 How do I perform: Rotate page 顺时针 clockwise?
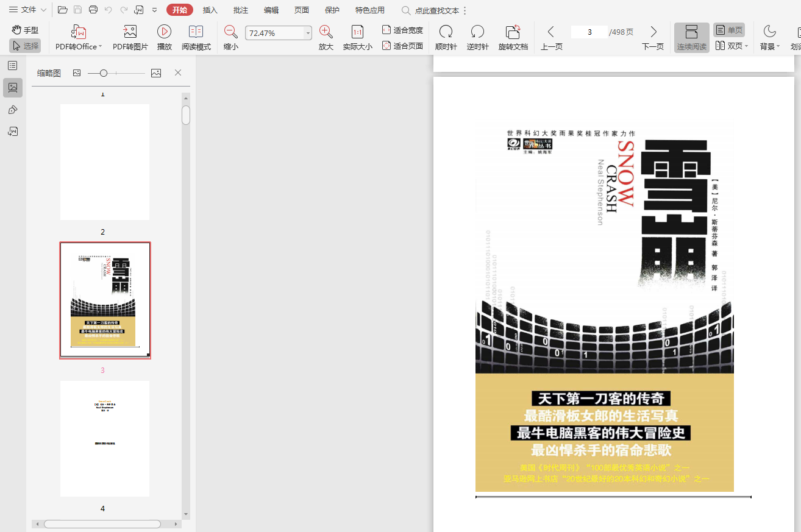[446, 37]
